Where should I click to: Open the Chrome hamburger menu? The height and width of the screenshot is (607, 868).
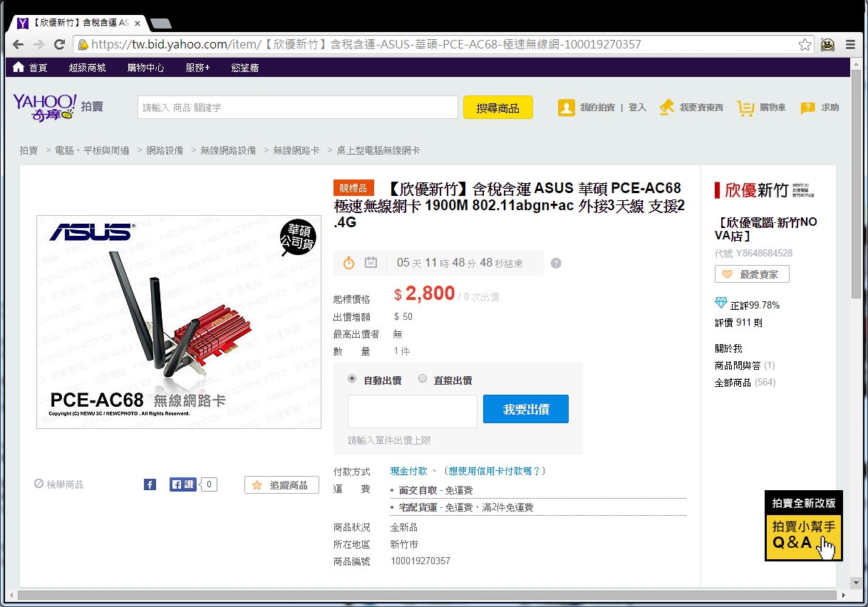tap(850, 44)
